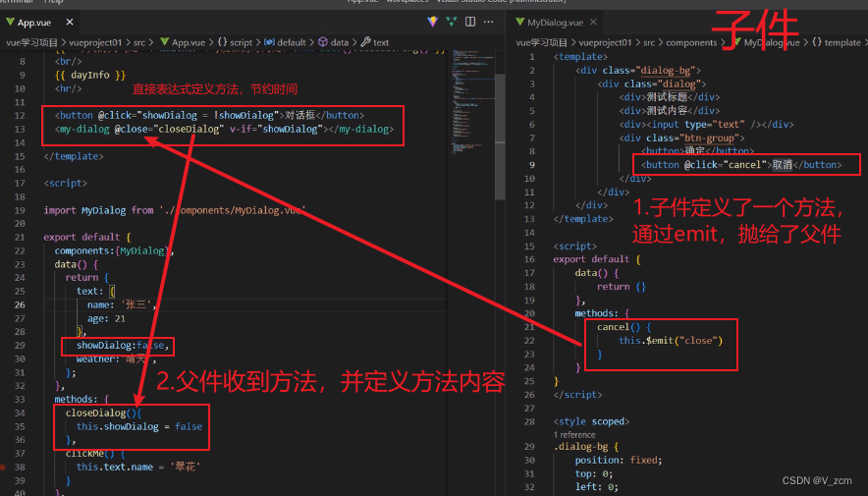Image resolution: width=868 pixels, height=496 pixels.
Task: Open 'src' breadcrumb in the App.vue editor
Action: [139, 42]
